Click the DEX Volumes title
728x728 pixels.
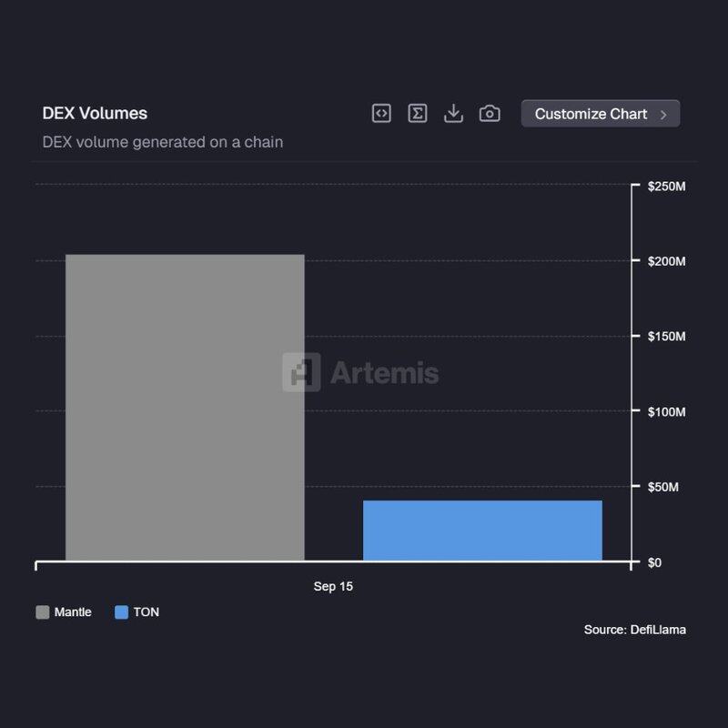point(95,113)
